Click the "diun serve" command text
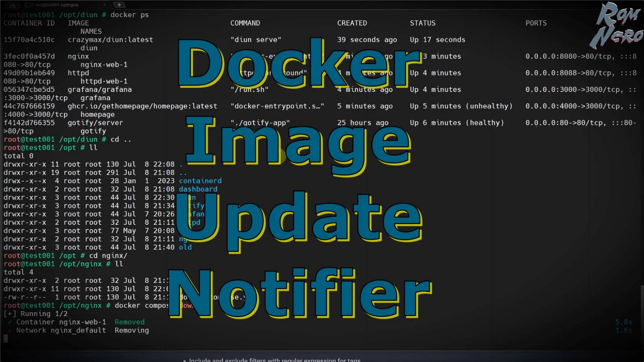 [x=256, y=40]
